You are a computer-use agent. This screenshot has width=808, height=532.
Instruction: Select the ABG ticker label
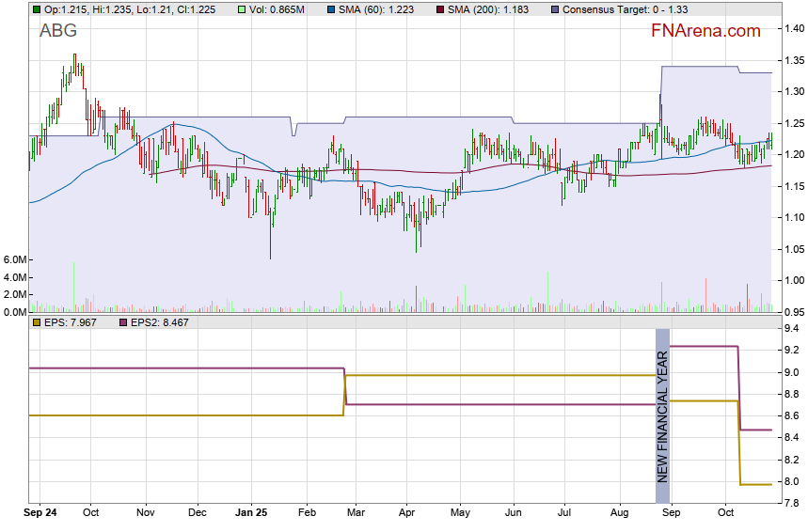click(58, 31)
